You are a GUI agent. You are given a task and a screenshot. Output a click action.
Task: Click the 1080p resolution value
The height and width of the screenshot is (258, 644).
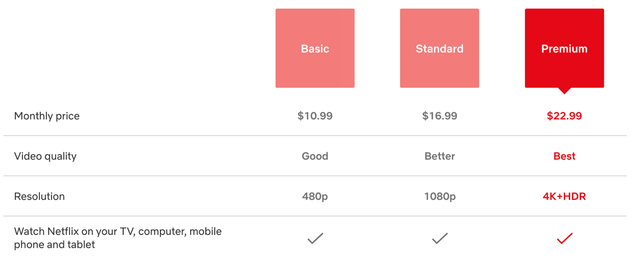(x=440, y=197)
